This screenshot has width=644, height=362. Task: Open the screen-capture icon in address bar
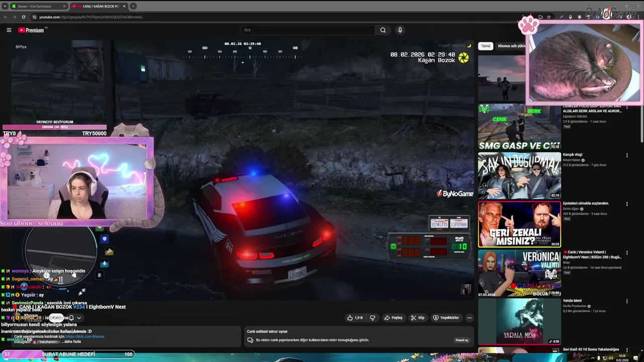tap(540, 17)
